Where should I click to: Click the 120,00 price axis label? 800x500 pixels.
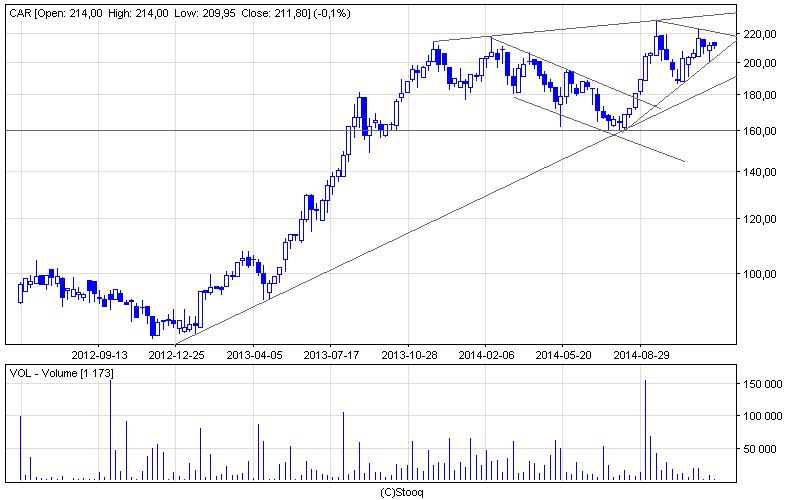(760, 219)
